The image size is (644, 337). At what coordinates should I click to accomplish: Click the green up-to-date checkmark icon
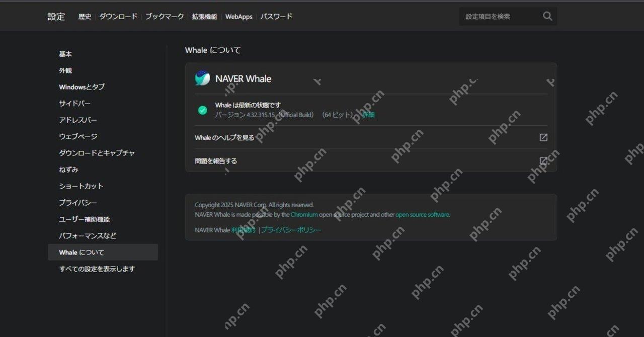point(203,110)
